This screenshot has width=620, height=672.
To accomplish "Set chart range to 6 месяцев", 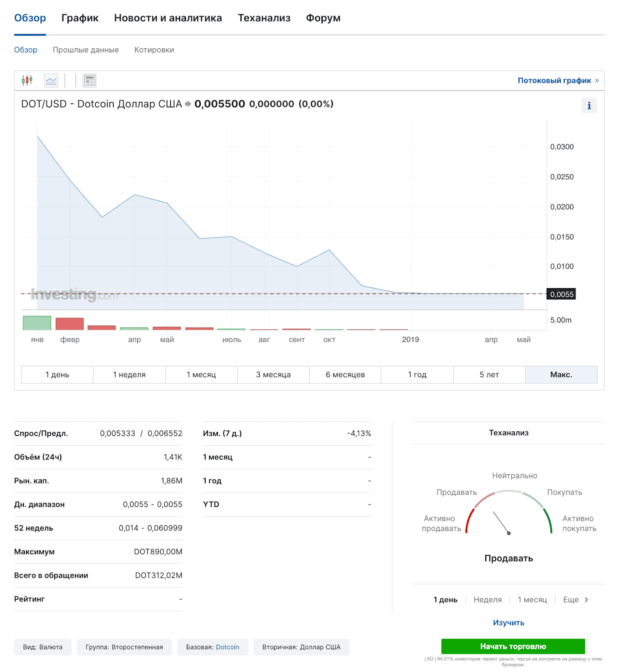I will point(345,375).
